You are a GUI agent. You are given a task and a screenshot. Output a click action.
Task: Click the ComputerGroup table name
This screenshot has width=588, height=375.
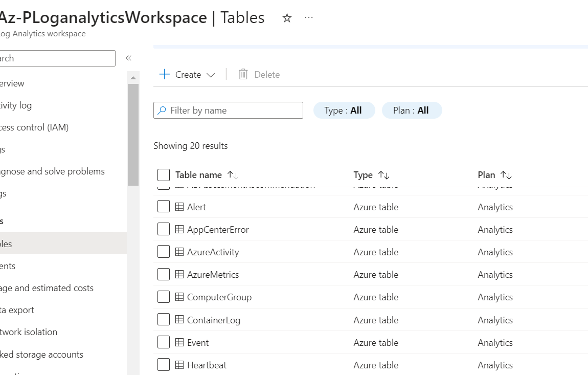(x=219, y=297)
